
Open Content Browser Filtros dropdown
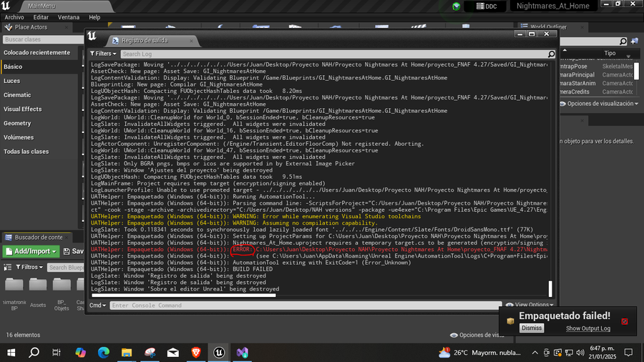tap(29, 267)
